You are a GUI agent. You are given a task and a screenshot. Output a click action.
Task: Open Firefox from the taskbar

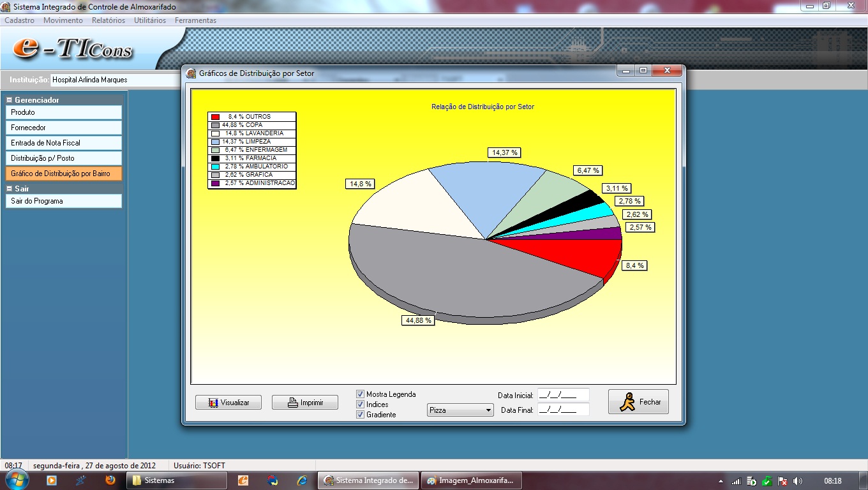(x=110, y=480)
